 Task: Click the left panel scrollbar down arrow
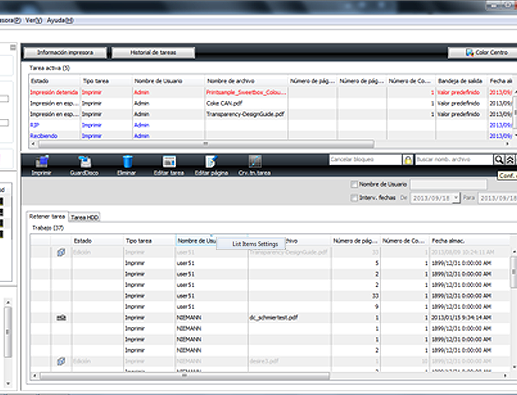pyautogui.click(x=8, y=383)
